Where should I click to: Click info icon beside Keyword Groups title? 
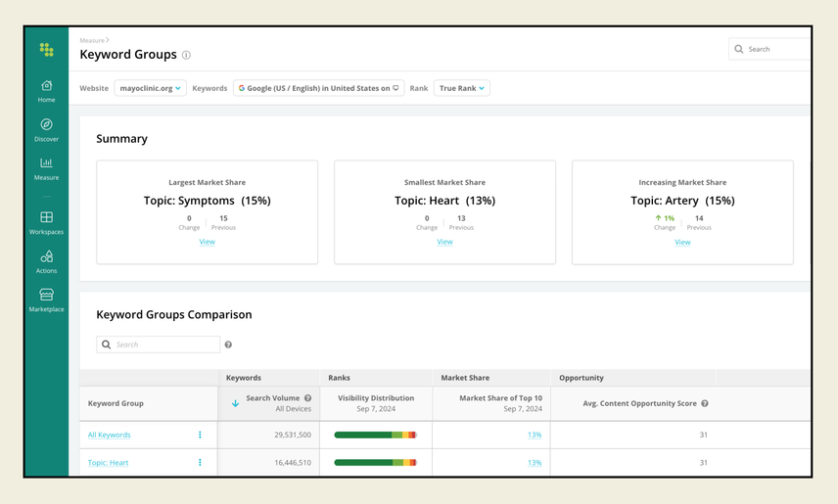[186, 55]
